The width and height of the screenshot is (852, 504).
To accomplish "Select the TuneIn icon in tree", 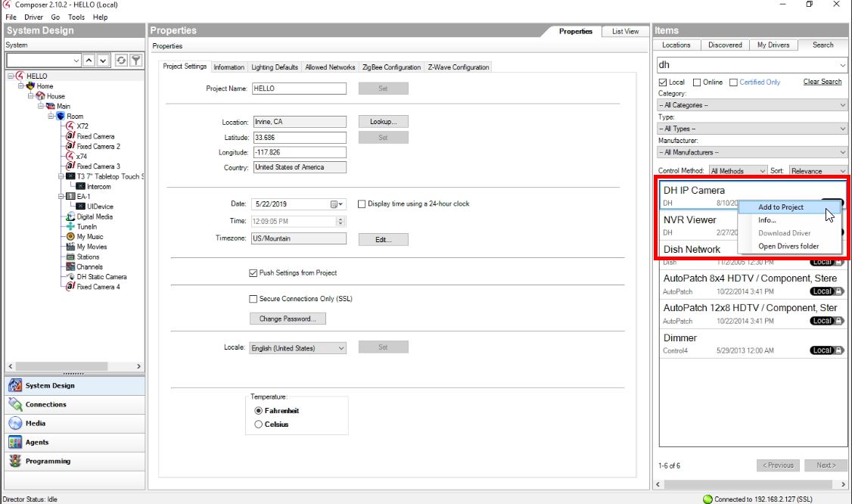I will [x=71, y=227].
